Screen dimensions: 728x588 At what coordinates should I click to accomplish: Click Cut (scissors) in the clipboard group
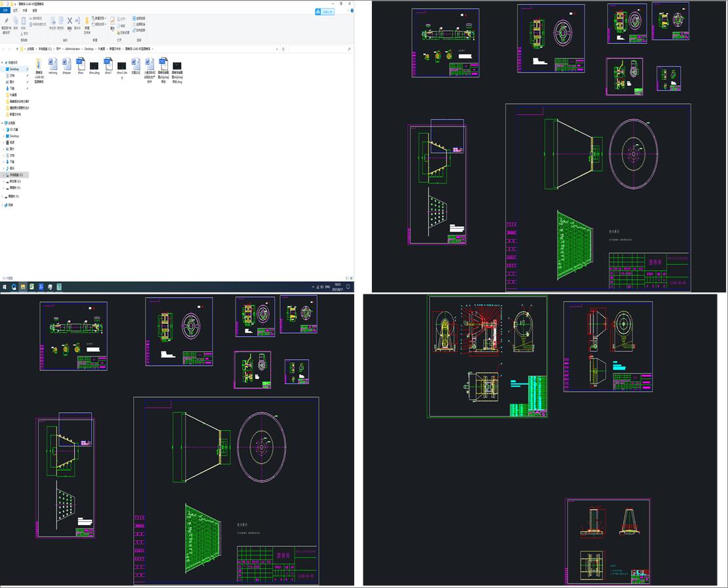[25, 33]
